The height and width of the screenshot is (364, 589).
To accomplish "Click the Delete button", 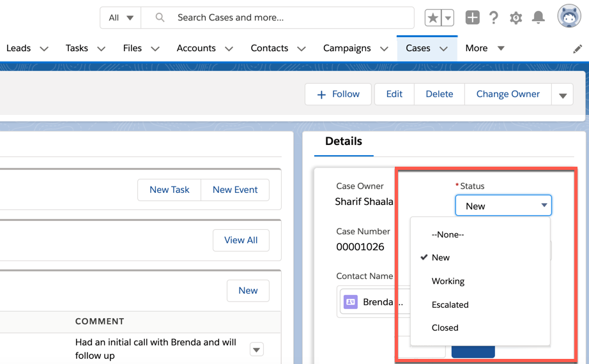I will 439,95.
